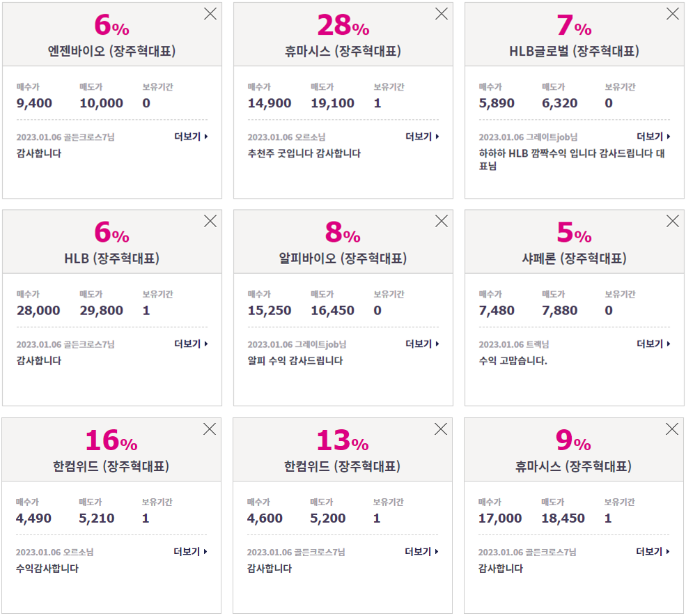Screen dimensions: 686x616
Task: Open 더보기 on 엔젠바이오 review
Action: pyautogui.click(x=192, y=137)
